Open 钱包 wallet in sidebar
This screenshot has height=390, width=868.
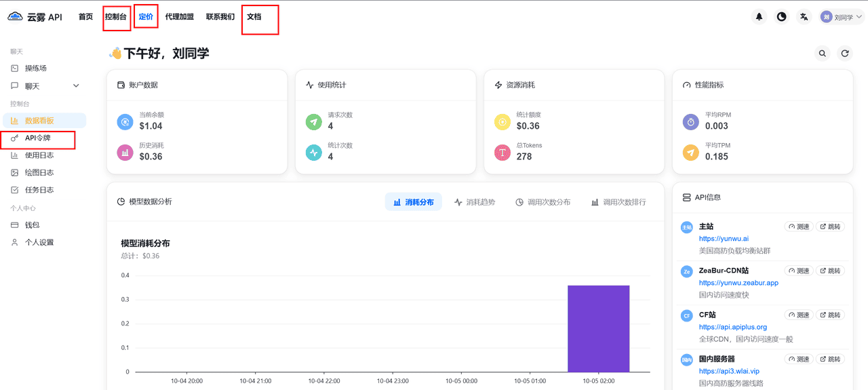[32, 225]
